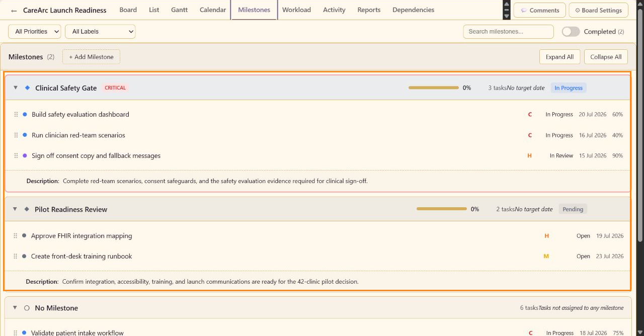Image resolution: width=644 pixels, height=336 pixels.
Task: Click drag handle for Approve FHIR integration mapping
Action: (x=16, y=236)
